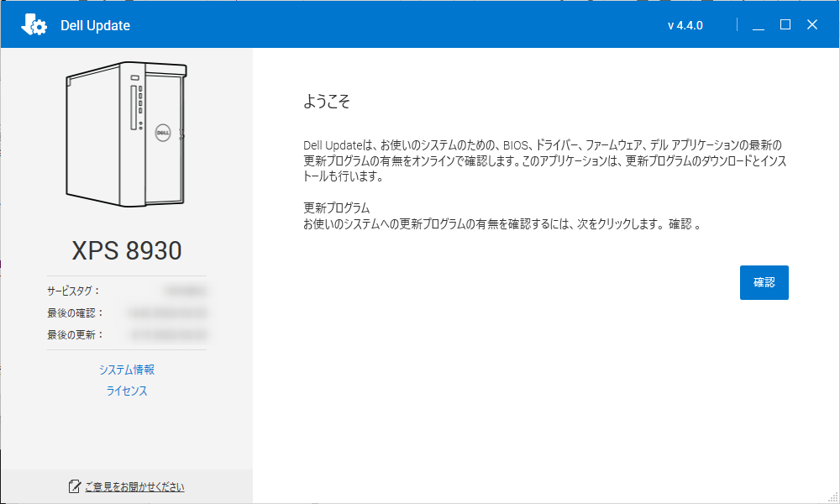Open the システム情報 link
The image size is (840, 504).
127,370
